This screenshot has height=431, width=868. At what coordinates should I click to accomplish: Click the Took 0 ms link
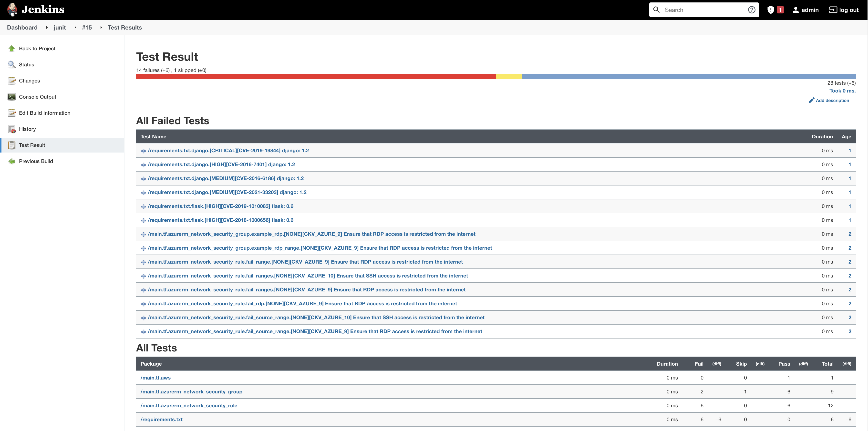[842, 91]
